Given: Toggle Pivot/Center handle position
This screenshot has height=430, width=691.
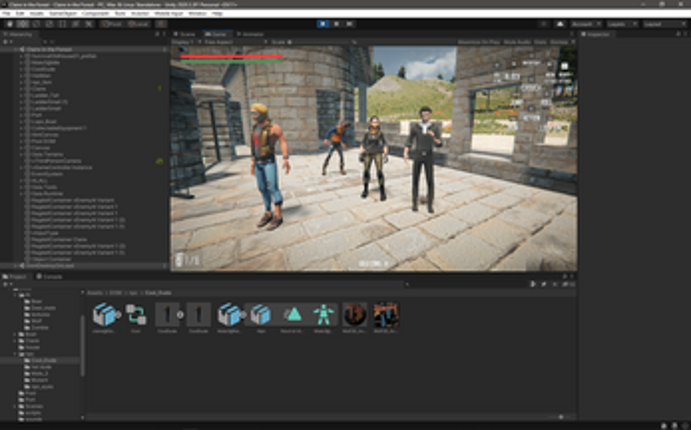Looking at the screenshot, I should (x=112, y=24).
